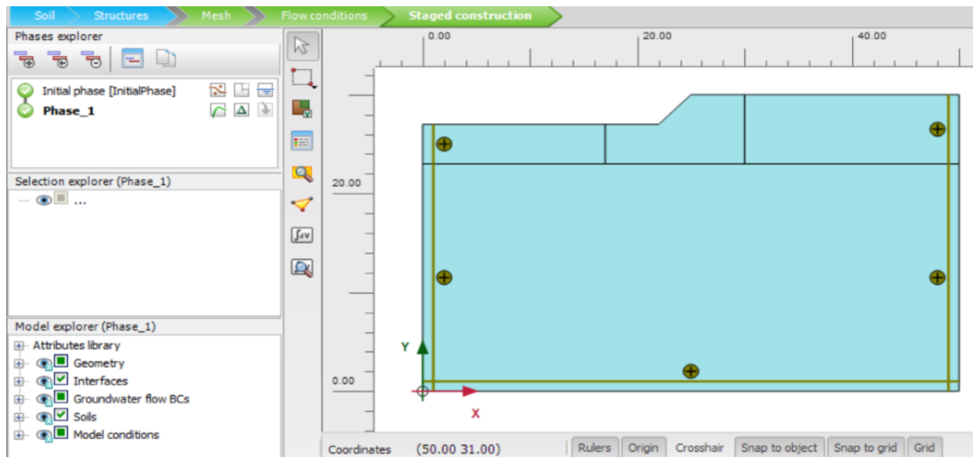Expand the Attributes library tree node

[19, 346]
